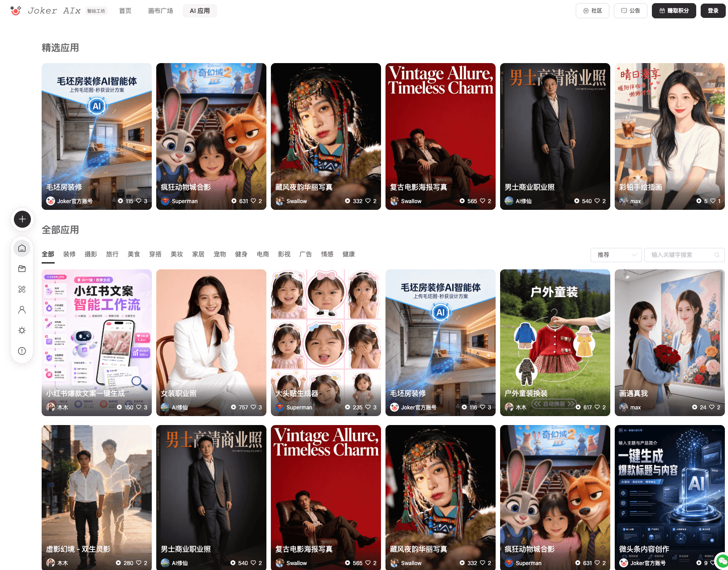Click the 登录 login button

click(713, 11)
